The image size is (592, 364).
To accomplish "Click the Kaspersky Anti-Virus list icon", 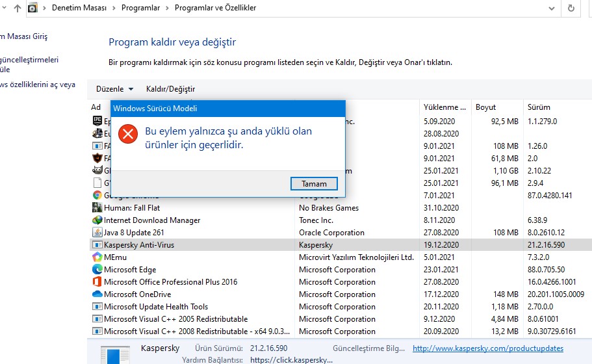I will 97,245.
